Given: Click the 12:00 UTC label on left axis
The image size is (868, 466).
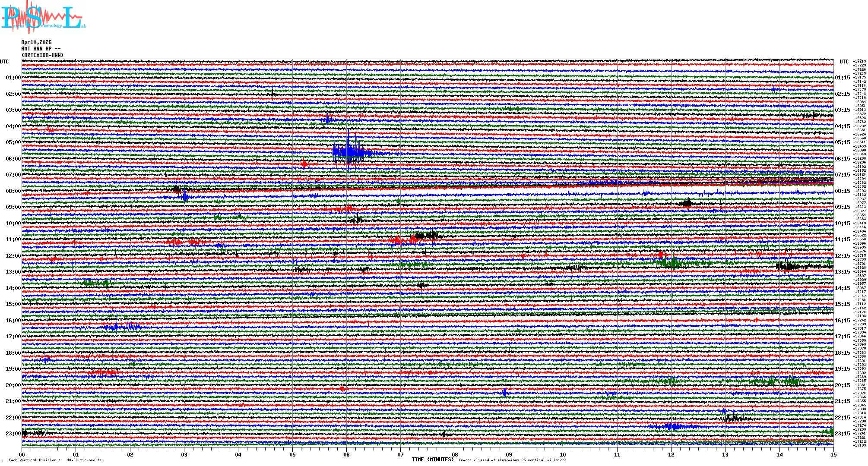Looking at the screenshot, I should tap(13, 256).
